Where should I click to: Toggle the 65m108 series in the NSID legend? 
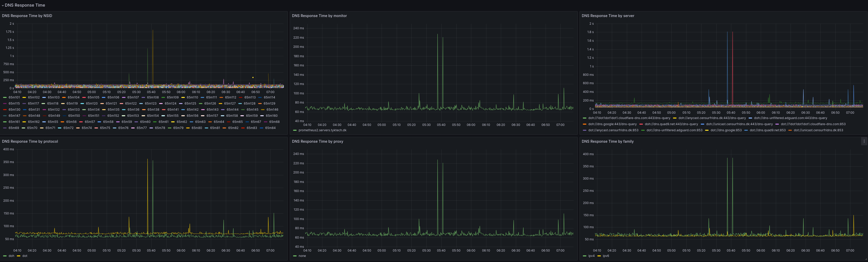(153, 98)
